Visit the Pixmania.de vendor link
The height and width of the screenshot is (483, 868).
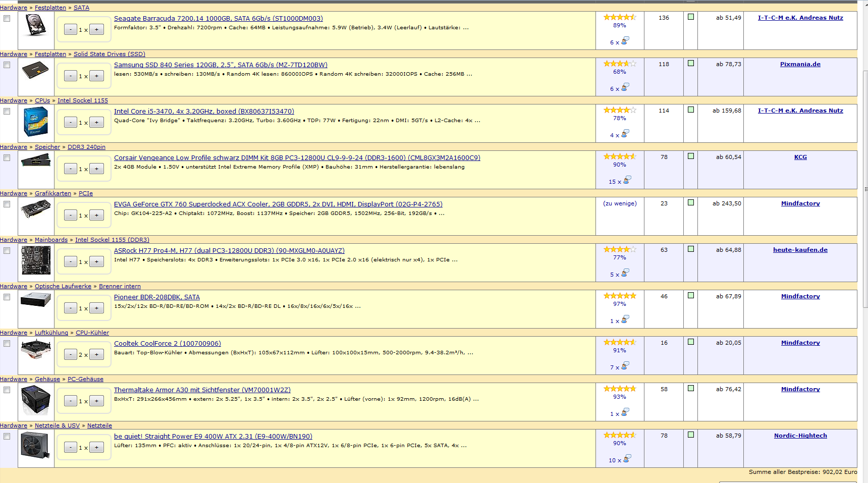(800, 64)
